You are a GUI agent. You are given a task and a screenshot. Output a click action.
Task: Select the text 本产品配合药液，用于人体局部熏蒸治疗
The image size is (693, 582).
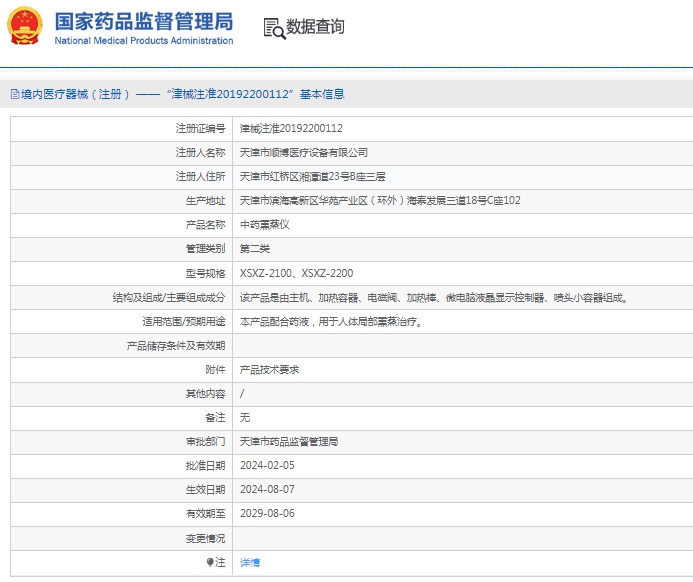[x=331, y=322]
